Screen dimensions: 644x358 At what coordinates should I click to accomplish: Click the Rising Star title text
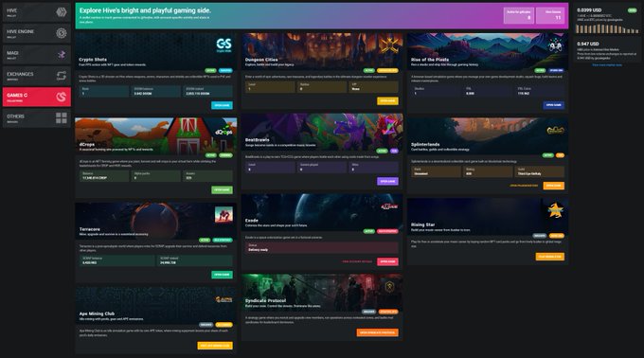tap(422, 224)
